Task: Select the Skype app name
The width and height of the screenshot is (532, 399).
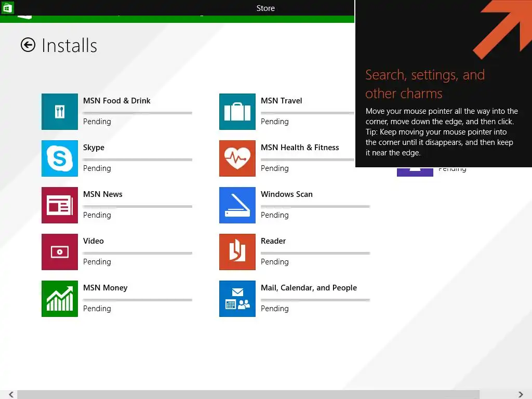Action: [94, 148]
